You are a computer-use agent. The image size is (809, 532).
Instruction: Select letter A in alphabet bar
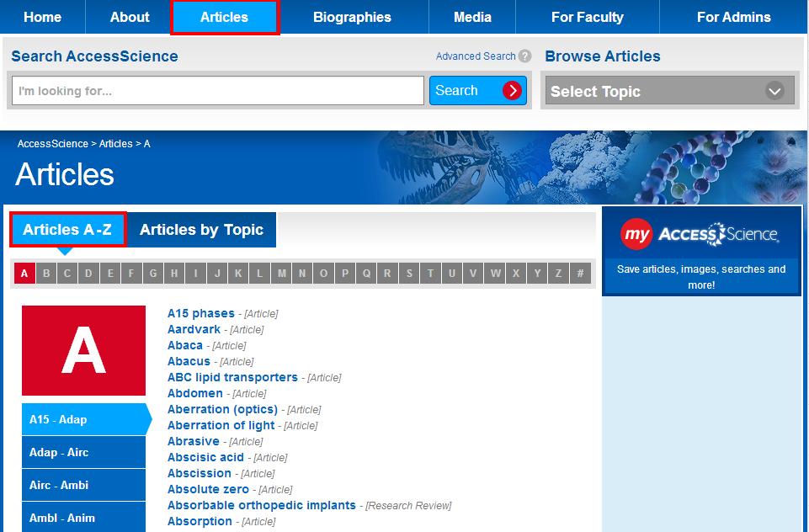[x=24, y=273]
